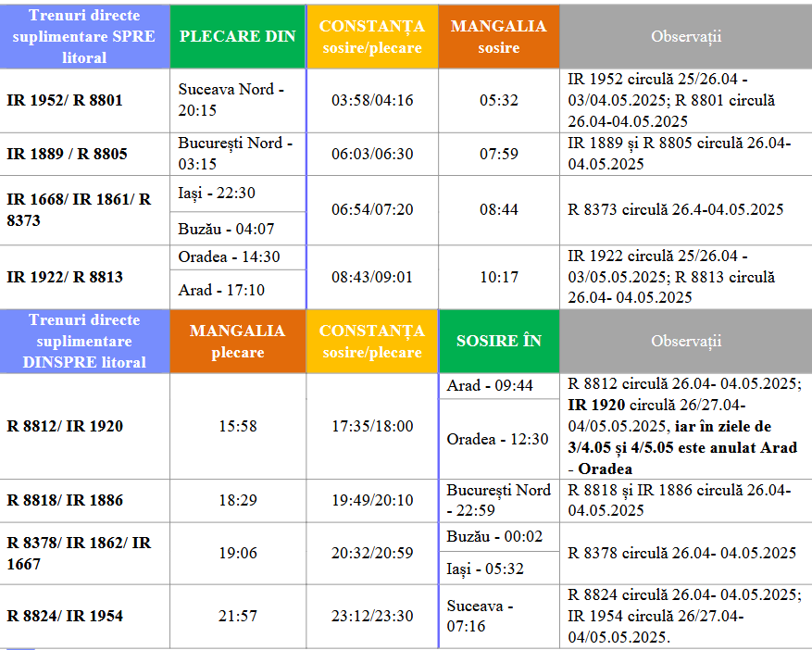The image size is (812, 650).
Task: Select the IR 1952/ R 8801 train cell
Action: click(65, 100)
